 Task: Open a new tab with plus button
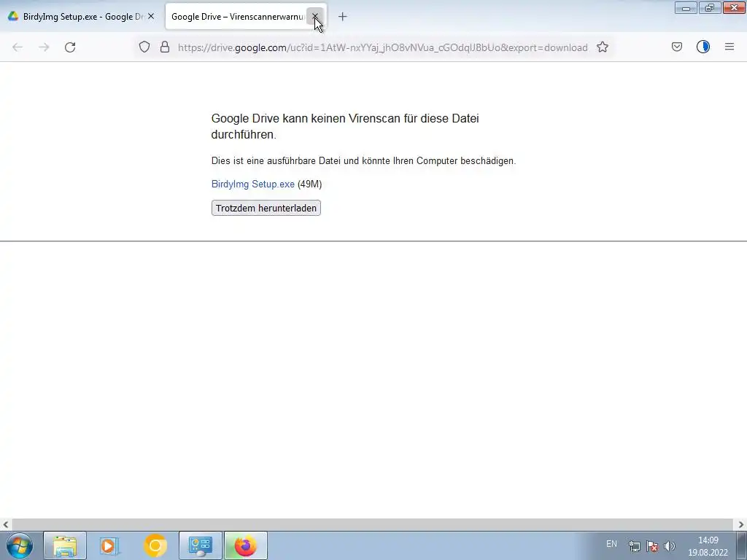point(343,17)
